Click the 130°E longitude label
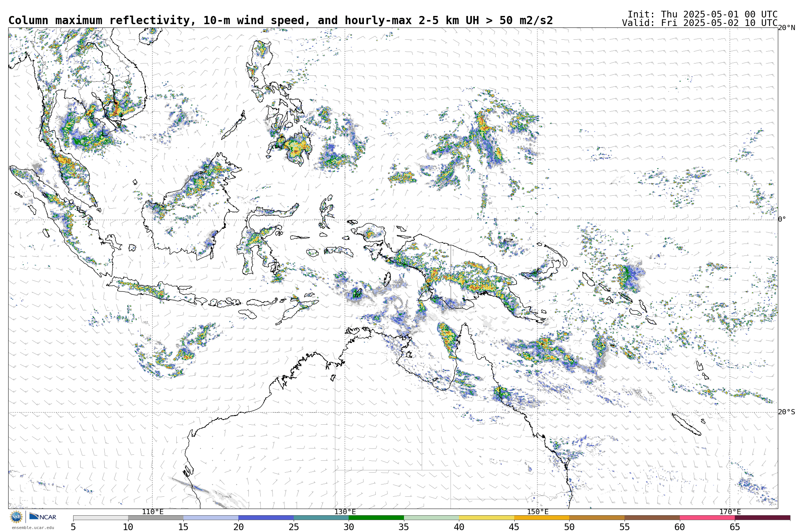The width and height of the screenshot is (802, 532). [x=345, y=512]
